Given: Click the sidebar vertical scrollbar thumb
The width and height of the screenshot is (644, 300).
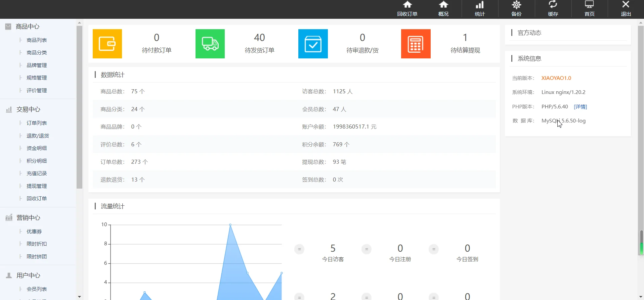Looking at the screenshot, I should [79, 107].
